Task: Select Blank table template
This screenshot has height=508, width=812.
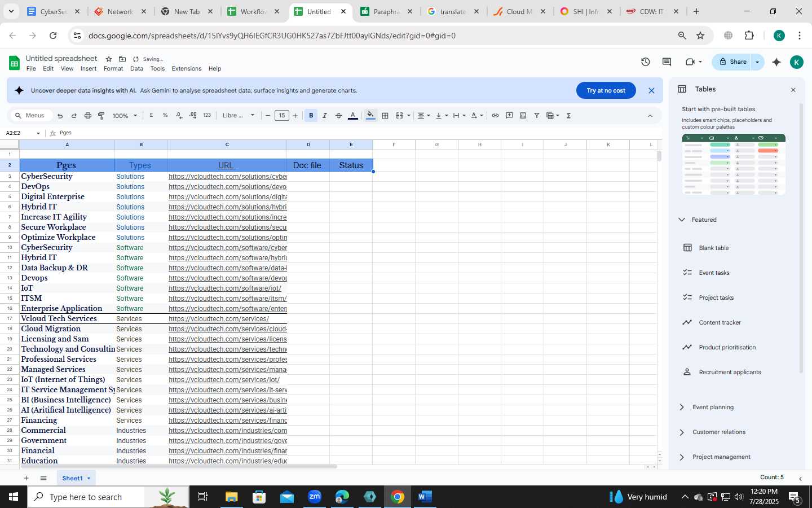Action: (x=714, y=248)
